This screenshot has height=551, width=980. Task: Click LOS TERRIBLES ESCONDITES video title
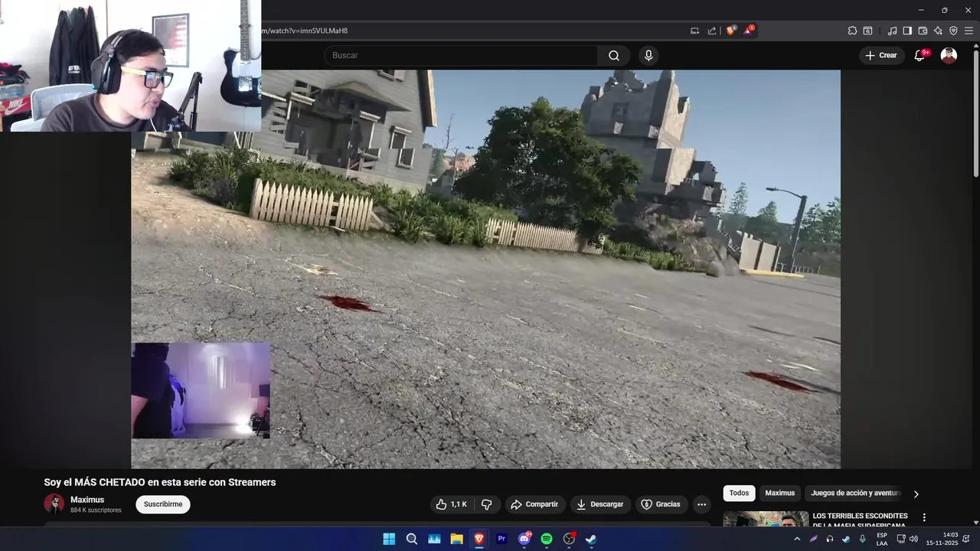pos(861,520)
